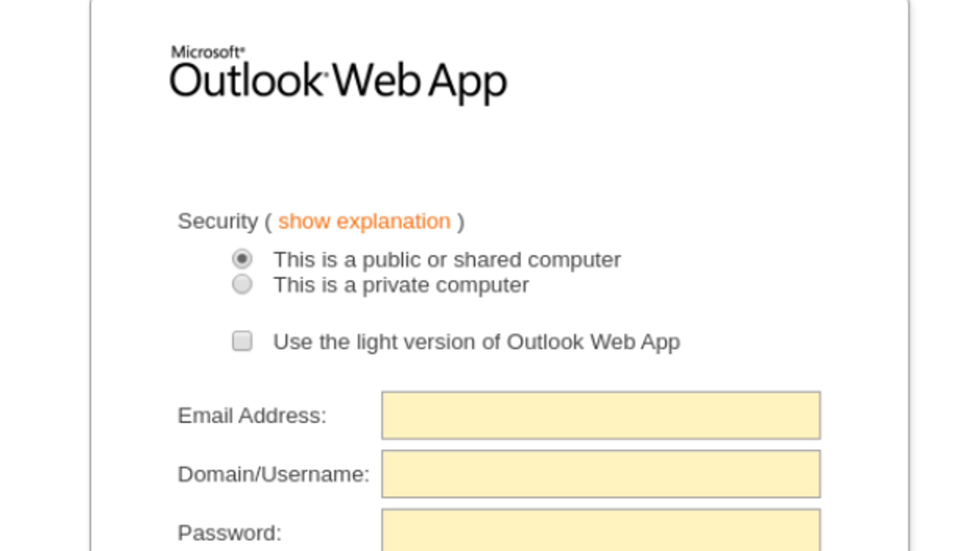Click the 'Password:' label
980x551 pixels.
coord(230,533)
